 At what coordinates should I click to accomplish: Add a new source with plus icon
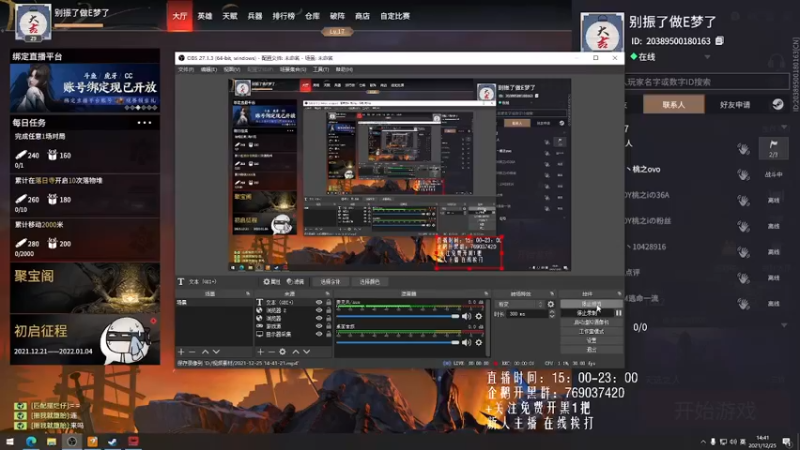pos(260,352)
